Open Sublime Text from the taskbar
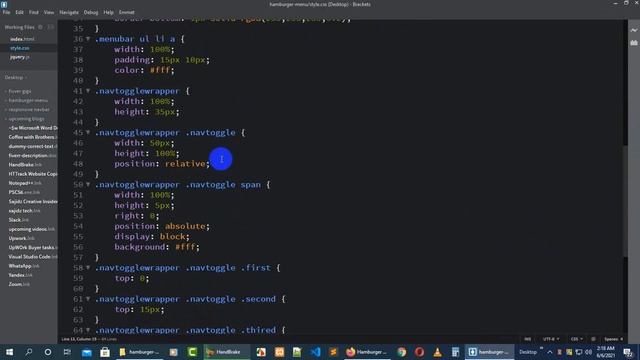 333,352
